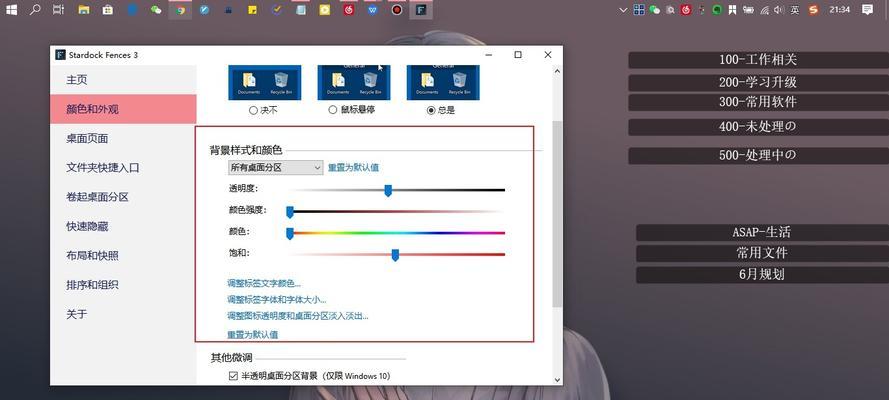The width and height of the screenshot is (889, 400).
Task: Click the 6月规划 desktop fence title
Action: 762,275
